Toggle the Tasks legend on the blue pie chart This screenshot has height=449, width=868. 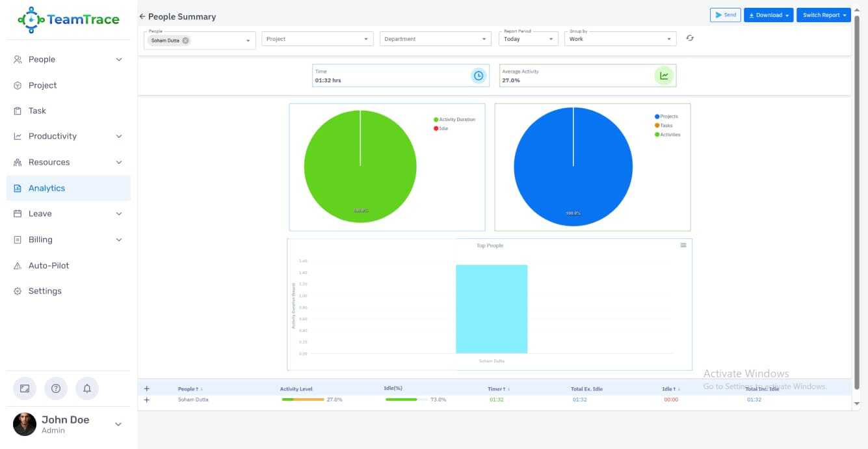point(666,126)
